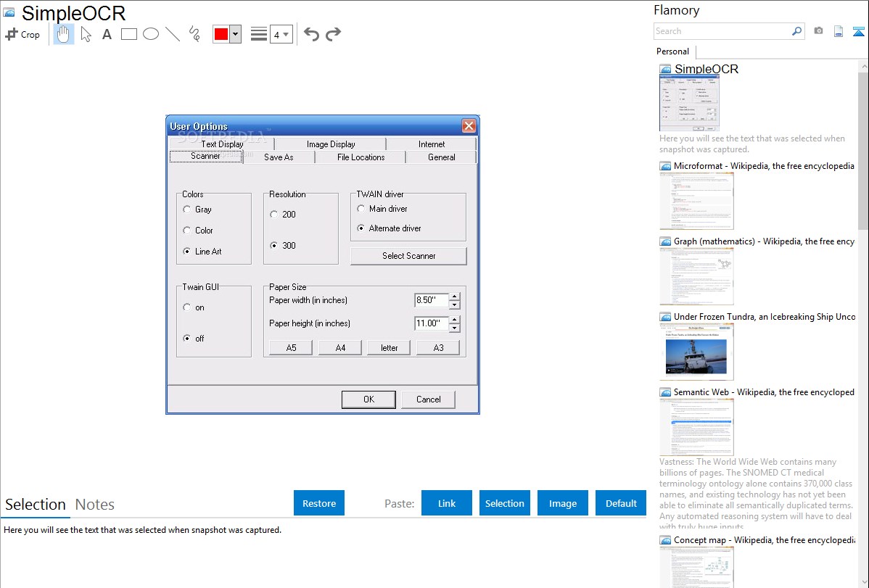
Task: Click the line thickness icon
Action: [x=259, y=34]
